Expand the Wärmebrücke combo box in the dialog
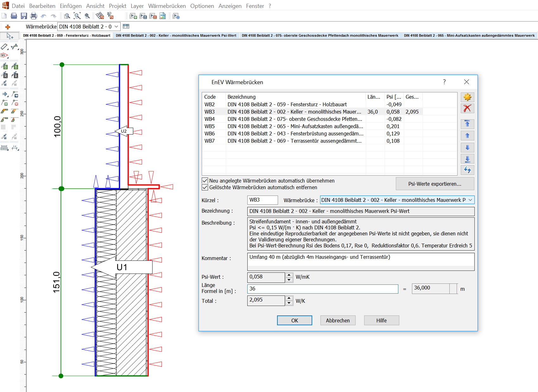The image size is (538, 392). coord(471,200)
